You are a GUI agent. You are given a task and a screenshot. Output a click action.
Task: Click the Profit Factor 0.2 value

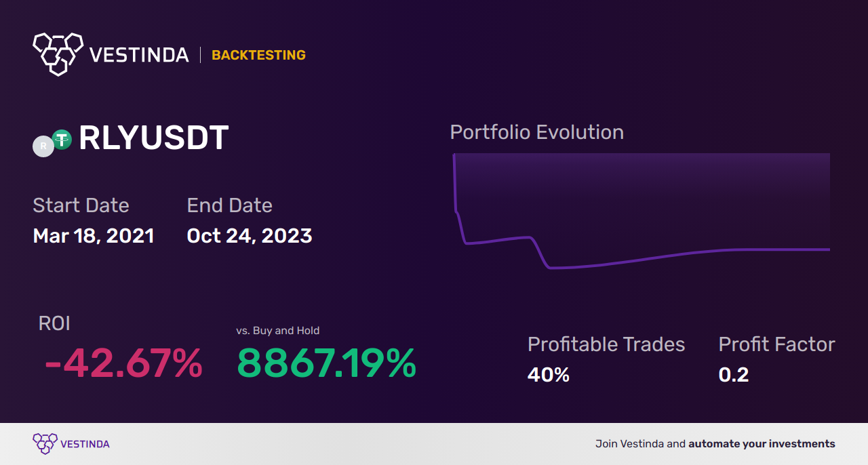pyautogui.click(x=734, y=375)
